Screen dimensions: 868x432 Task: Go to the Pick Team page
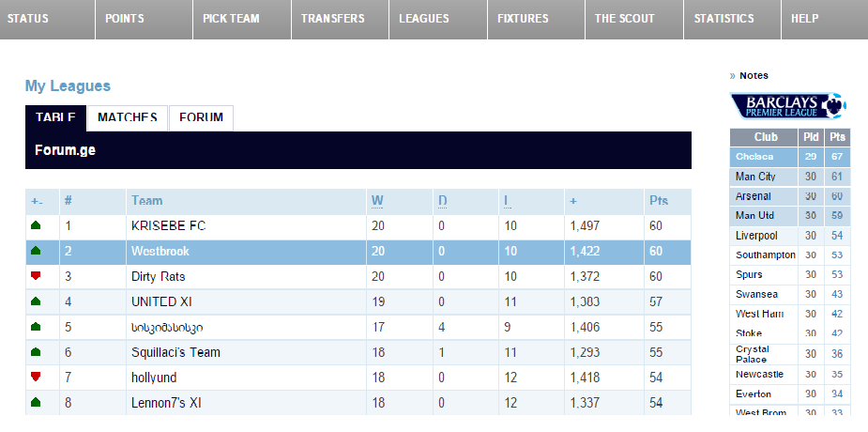click(x=231, y=19)
